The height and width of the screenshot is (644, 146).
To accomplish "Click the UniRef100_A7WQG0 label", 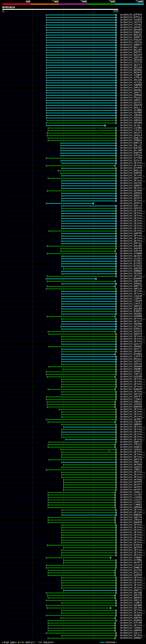I will [x=131, y=557].
